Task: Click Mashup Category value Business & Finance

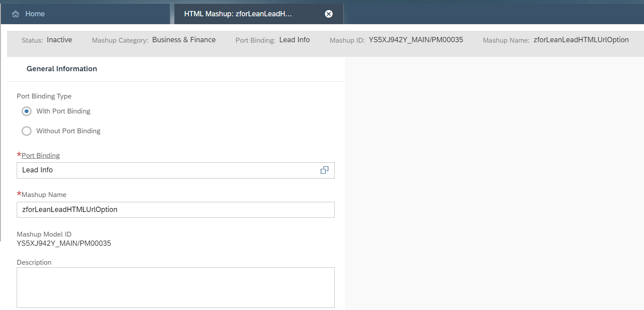Action: [x=184, y=40]
